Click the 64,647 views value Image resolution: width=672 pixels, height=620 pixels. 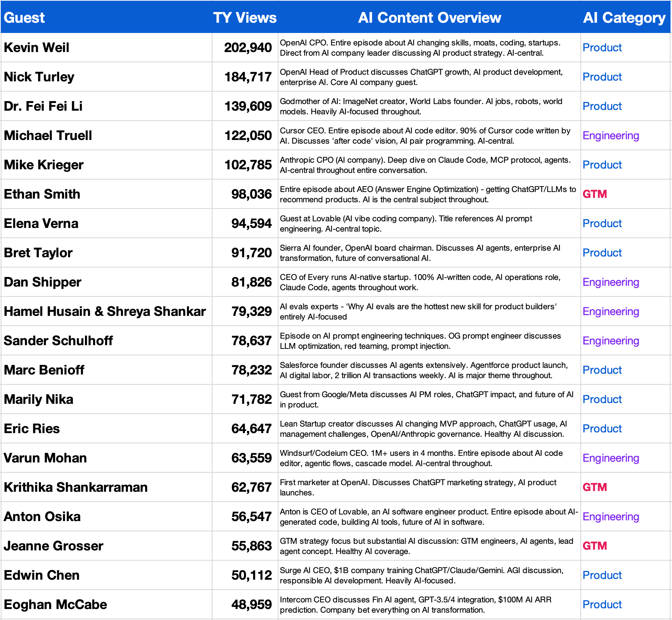tap(252, 429)
